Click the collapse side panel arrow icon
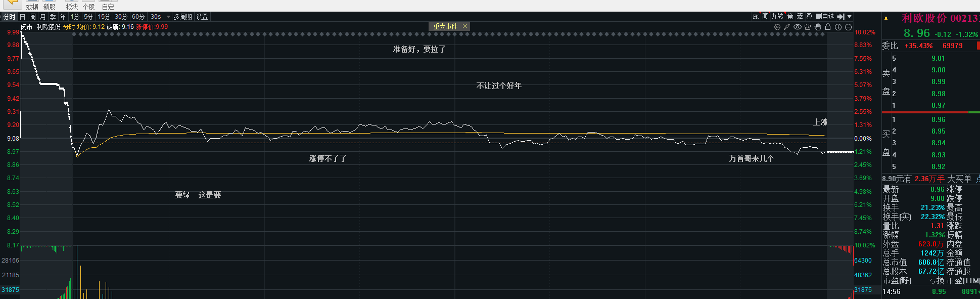Viewport: 980px width, 299px height. click(x=841, y=17)
